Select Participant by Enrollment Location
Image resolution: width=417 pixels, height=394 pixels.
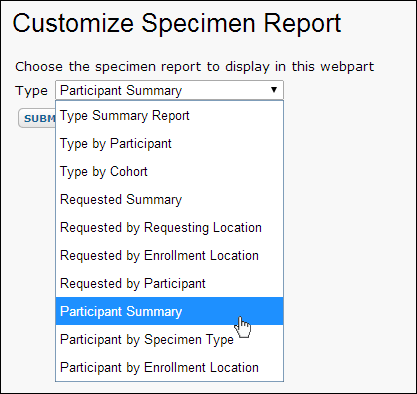click(x=169, y=368)
